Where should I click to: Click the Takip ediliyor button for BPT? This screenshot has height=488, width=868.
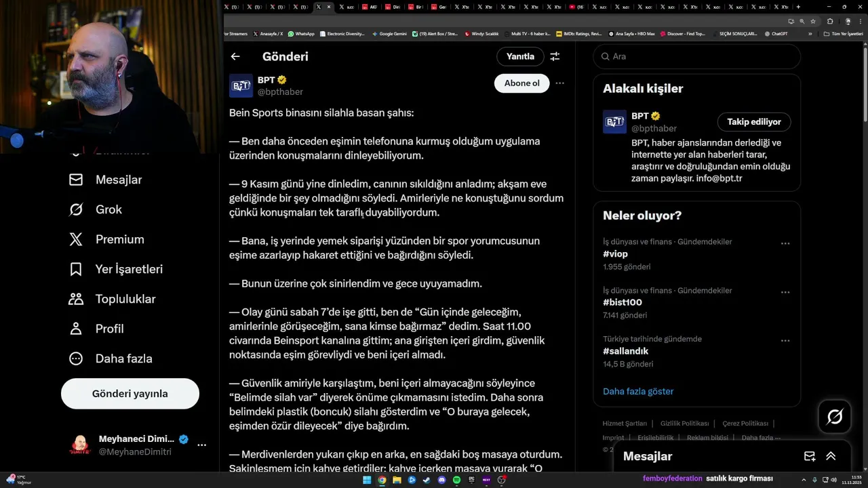pos(754,122)
